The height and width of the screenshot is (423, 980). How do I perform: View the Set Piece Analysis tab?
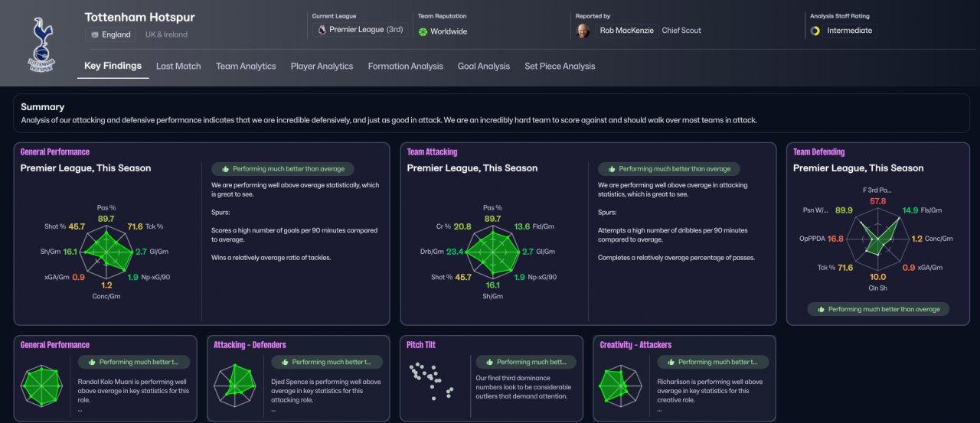point(560,67)
